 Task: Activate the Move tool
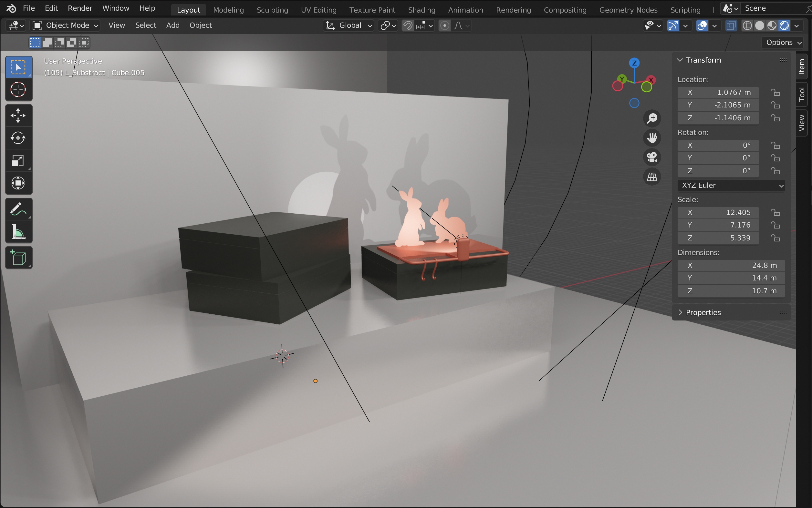[x=18, y=116]
